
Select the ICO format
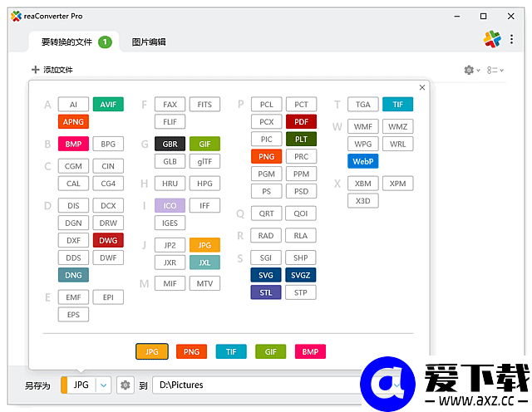coord(170,205)
